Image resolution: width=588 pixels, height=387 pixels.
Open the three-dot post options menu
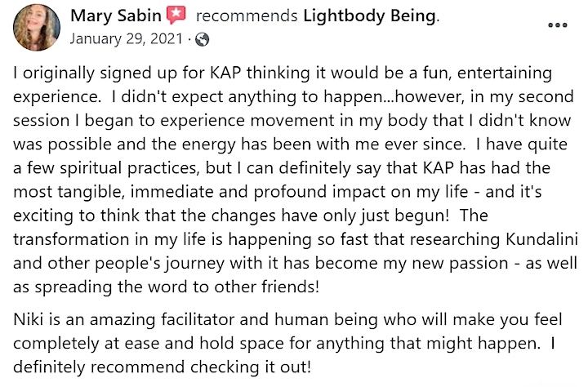557,24
